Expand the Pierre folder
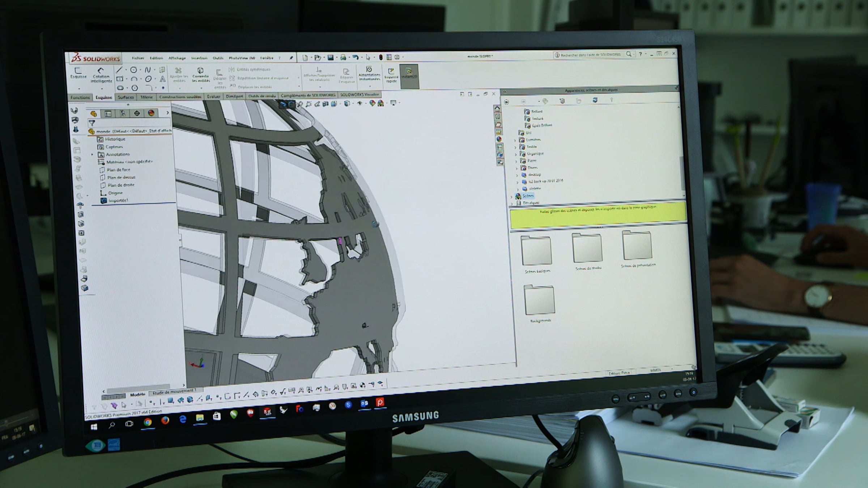868x488 pixels. click(x=516, y=161)
